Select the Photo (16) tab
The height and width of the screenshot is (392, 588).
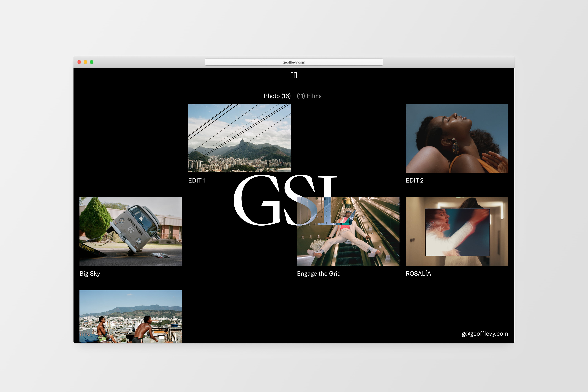[277, 96]
